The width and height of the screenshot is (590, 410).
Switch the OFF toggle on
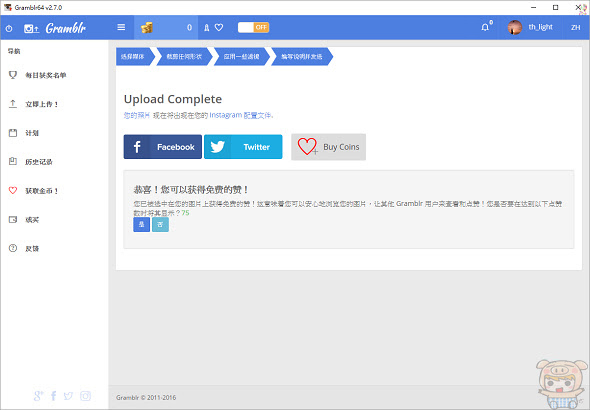click(253, 27)
